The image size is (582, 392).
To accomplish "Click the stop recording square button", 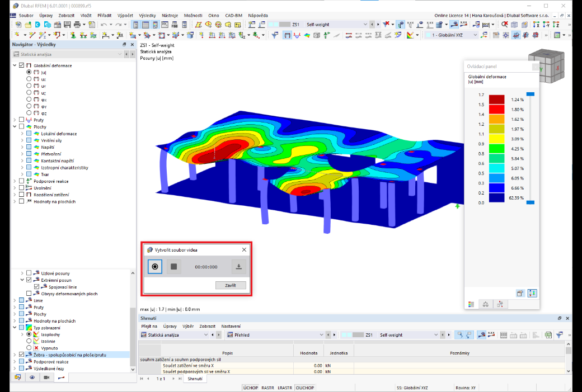I will (x=173, y=267).
